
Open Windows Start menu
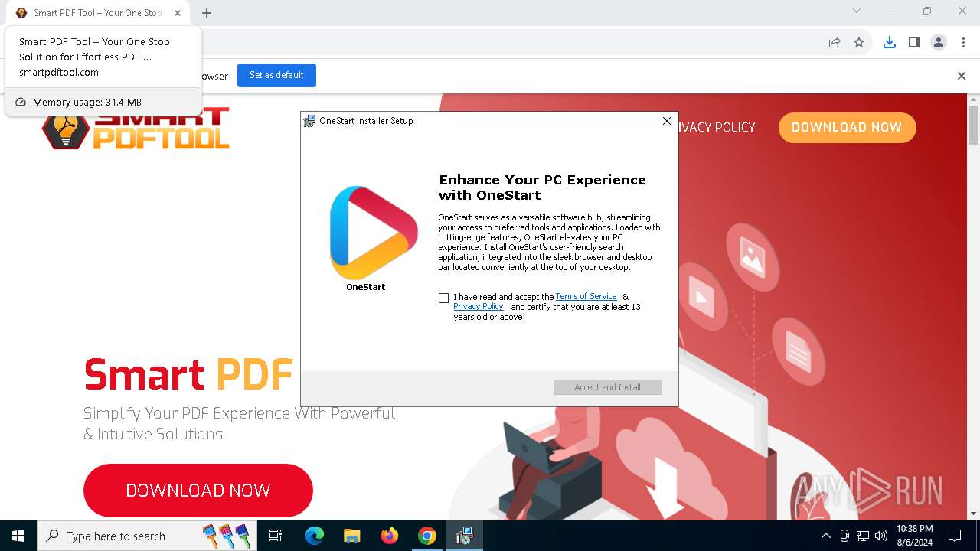pyautogui.click(x=18, y=536)
